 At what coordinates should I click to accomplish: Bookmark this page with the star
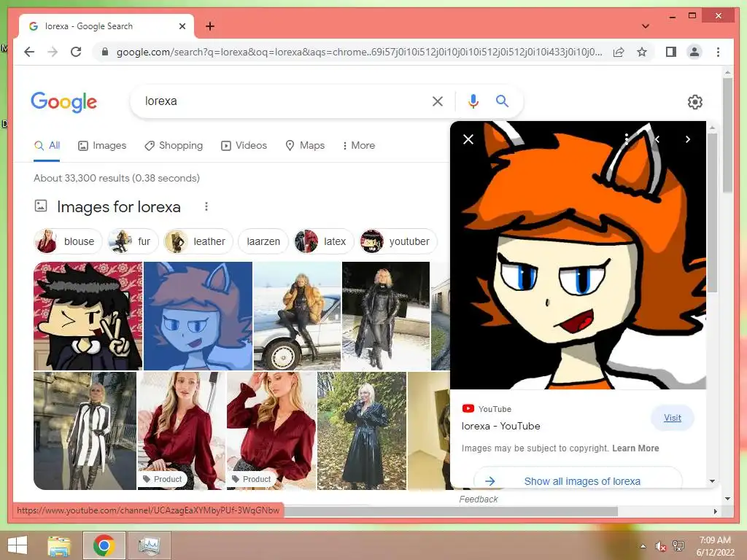(x=642, y=52)
